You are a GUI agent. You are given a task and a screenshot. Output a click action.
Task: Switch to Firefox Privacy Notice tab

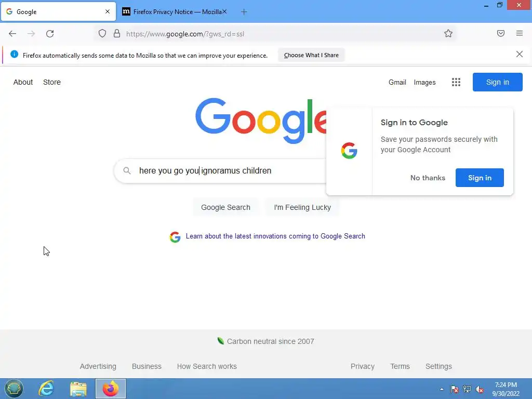tap(175, 12)
